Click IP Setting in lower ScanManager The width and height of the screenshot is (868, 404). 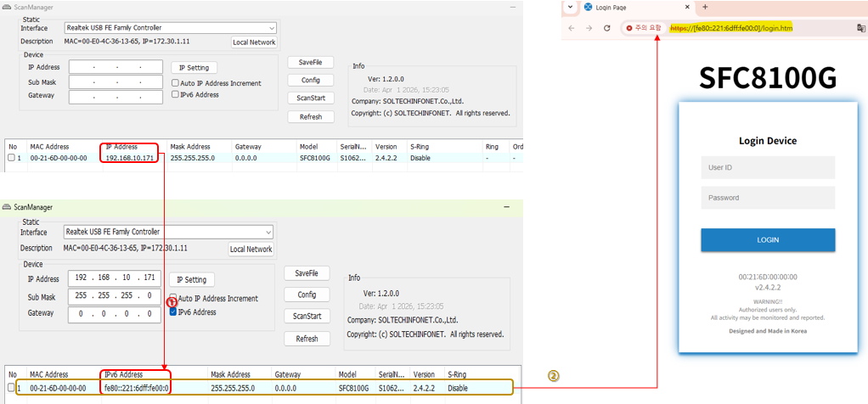coord(192,279)
